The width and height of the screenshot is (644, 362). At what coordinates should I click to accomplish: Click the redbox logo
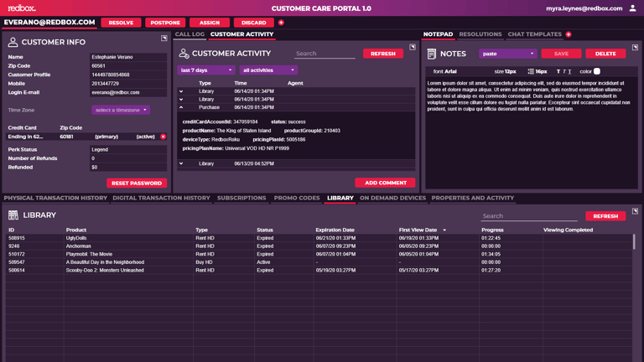(22, 8)
